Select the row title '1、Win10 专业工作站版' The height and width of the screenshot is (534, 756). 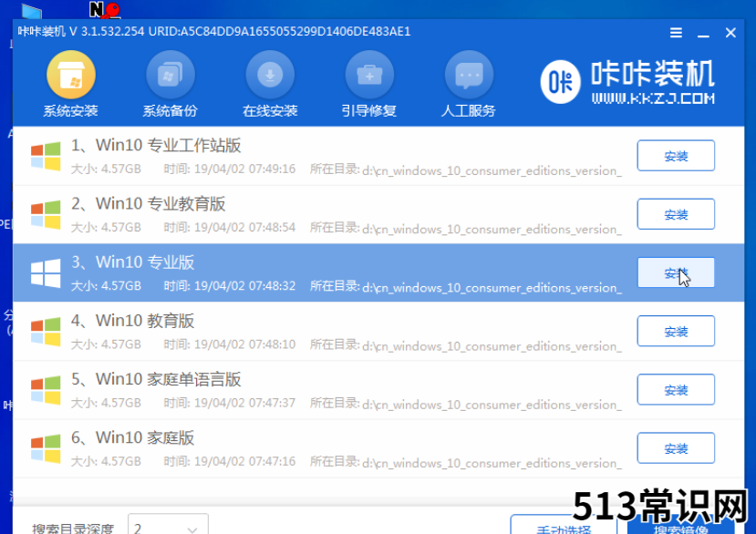156,145
